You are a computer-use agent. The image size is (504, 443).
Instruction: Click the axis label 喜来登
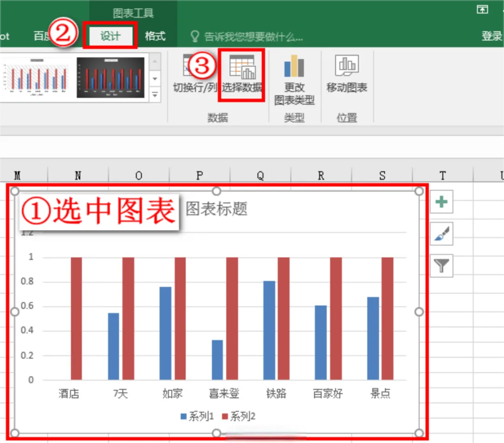point(224,393)
